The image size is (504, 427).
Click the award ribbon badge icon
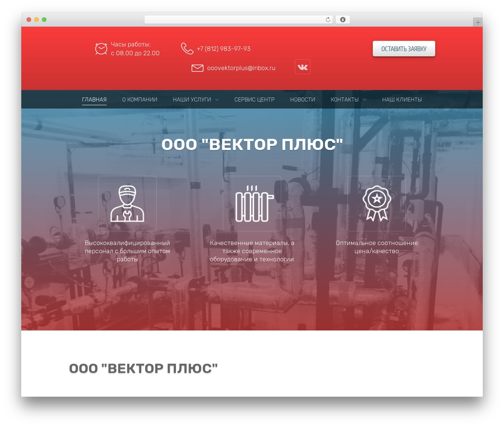click(377, 204)
